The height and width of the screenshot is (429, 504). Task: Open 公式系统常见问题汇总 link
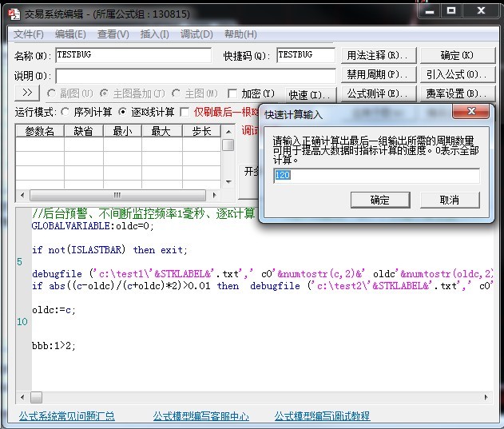tap(67, 416)
